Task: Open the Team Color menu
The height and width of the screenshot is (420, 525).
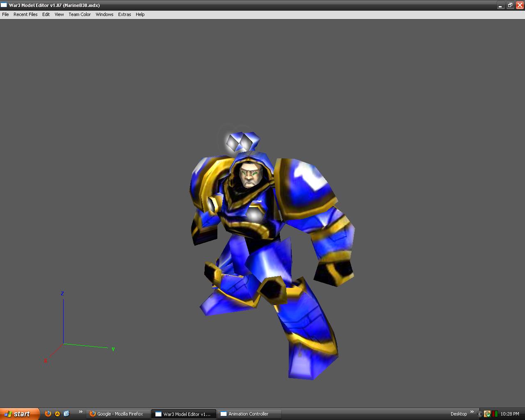Action: [80, 14]
